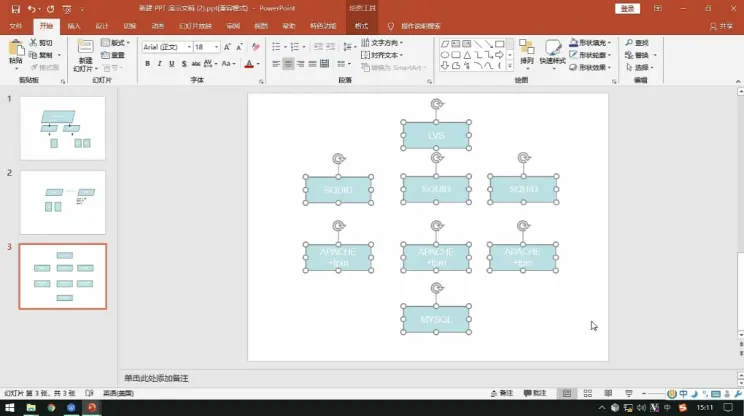The height and width of the screenshot is (416, 744).
Task: Open 批注 comments pane
Action: point(535,393)
